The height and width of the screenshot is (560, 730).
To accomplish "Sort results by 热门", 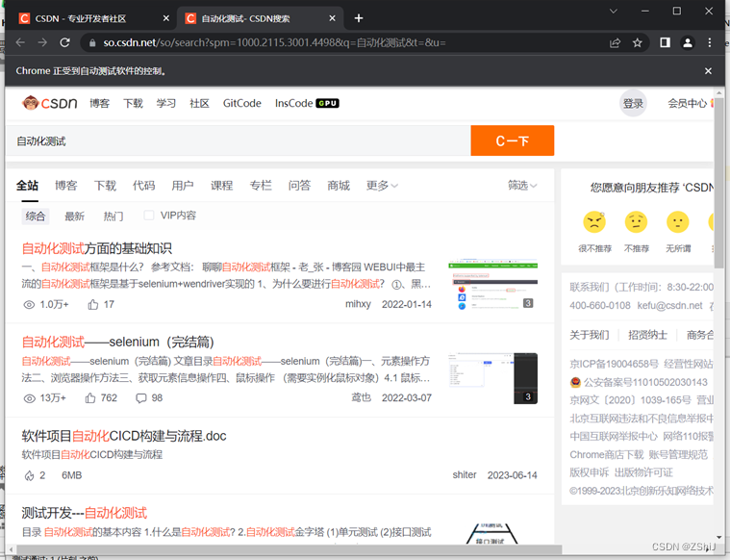I will pos(113,216).
